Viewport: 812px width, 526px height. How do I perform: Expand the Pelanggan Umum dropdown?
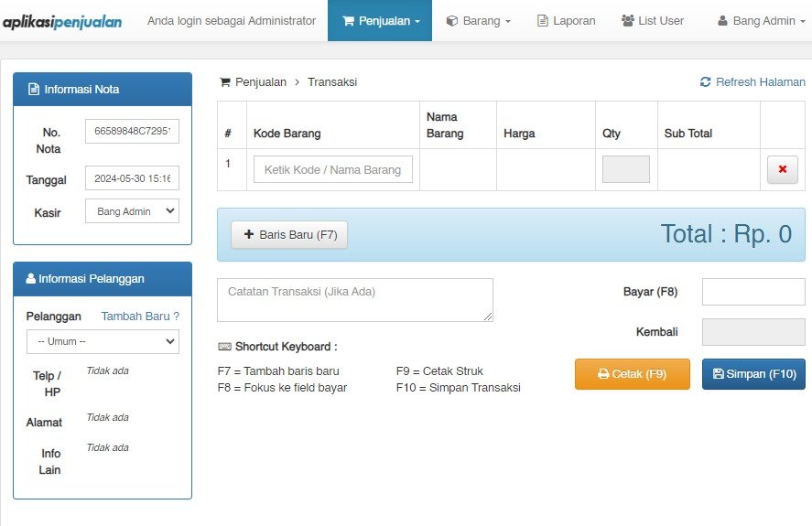point(103,342)
